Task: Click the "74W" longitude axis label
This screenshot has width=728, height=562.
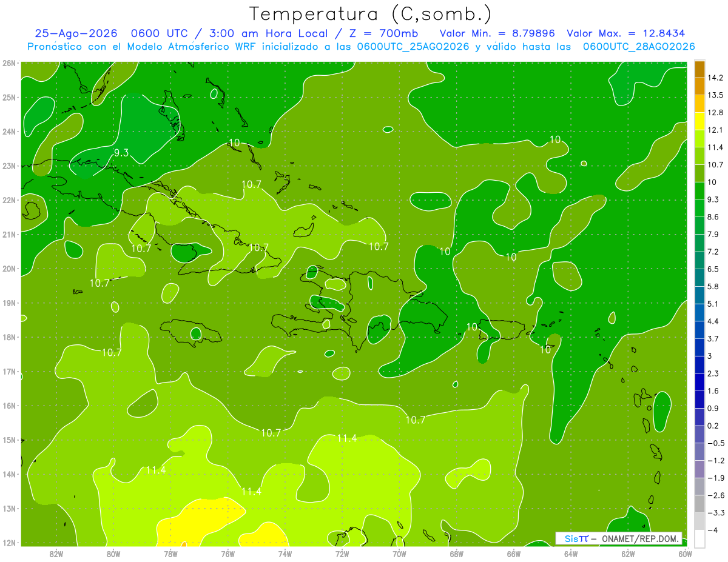Action: tap(285, 554)
